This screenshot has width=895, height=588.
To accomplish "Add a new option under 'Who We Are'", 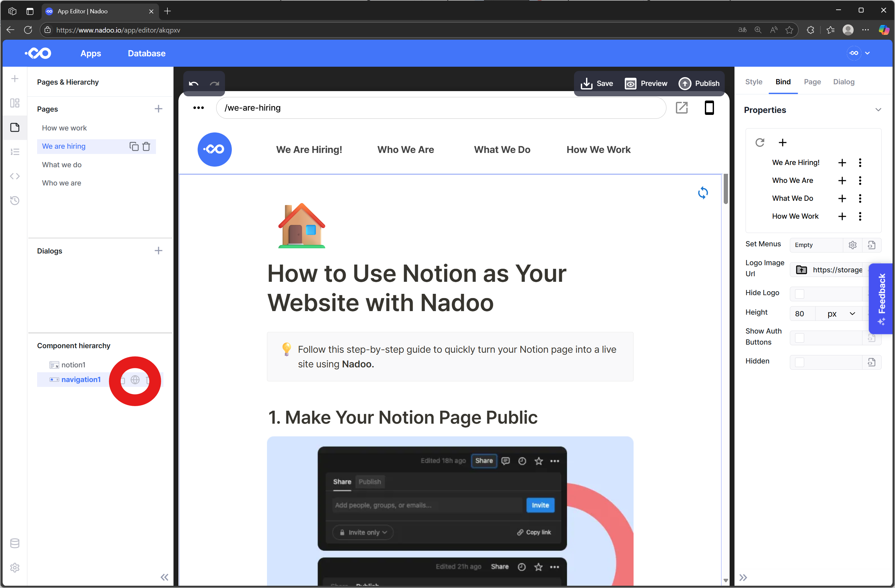I will [842, 181].
